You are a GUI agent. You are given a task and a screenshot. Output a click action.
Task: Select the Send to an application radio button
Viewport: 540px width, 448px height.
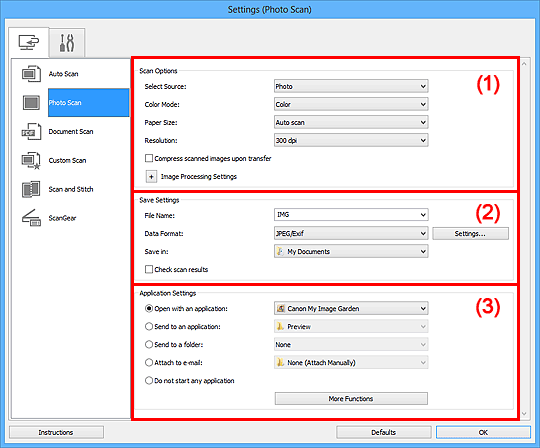point(149,326)
